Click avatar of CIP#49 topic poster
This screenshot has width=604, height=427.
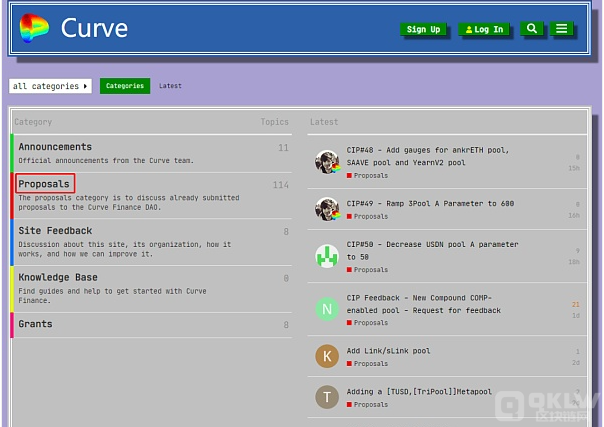pos(327,209)
